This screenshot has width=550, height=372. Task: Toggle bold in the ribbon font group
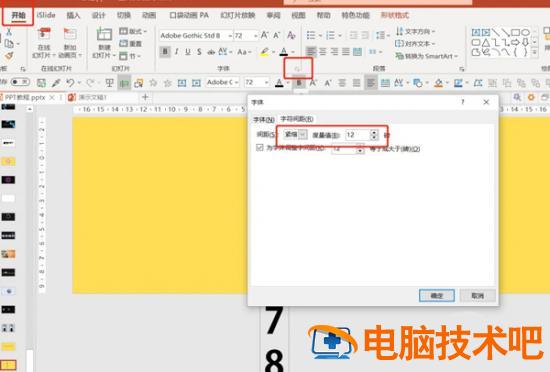coord(165,52)
